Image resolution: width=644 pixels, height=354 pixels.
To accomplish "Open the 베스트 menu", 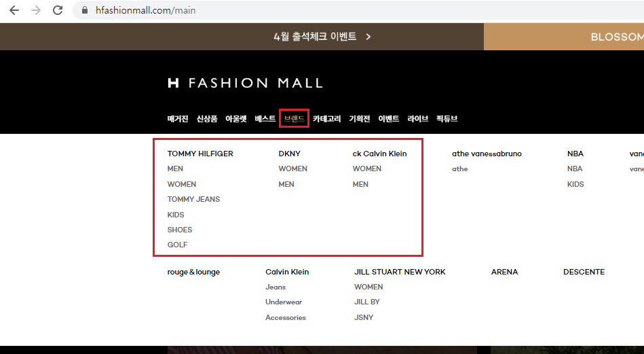I will click(265, 119).
